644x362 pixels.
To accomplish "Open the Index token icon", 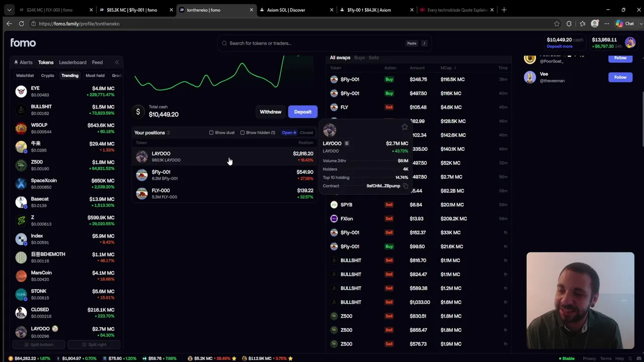I will click(21, 239).
